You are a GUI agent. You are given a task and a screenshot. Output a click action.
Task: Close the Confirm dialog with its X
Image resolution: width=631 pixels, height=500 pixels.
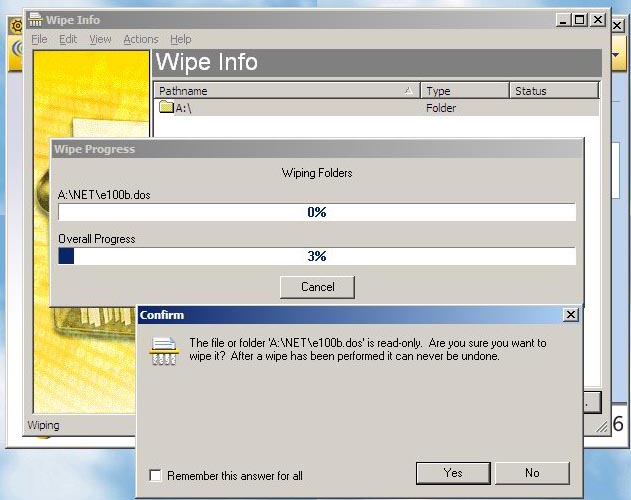pyautogui.click(x=571, y=314)
